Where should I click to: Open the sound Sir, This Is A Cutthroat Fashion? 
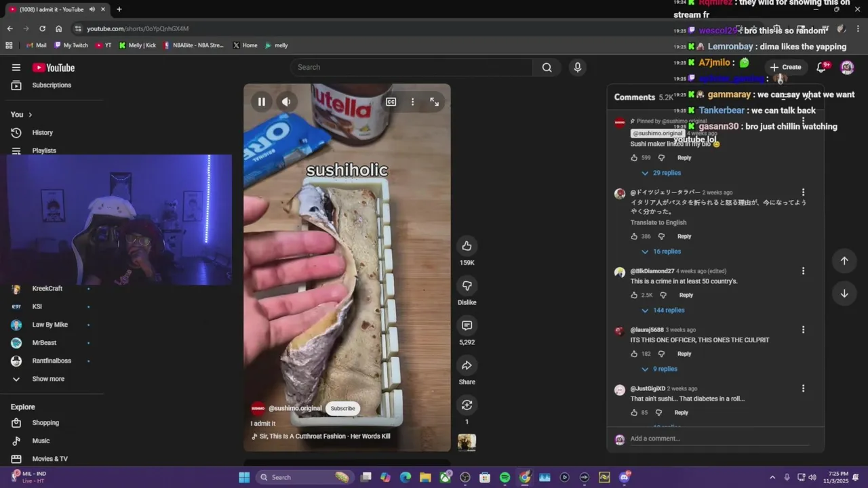(325, 436)
